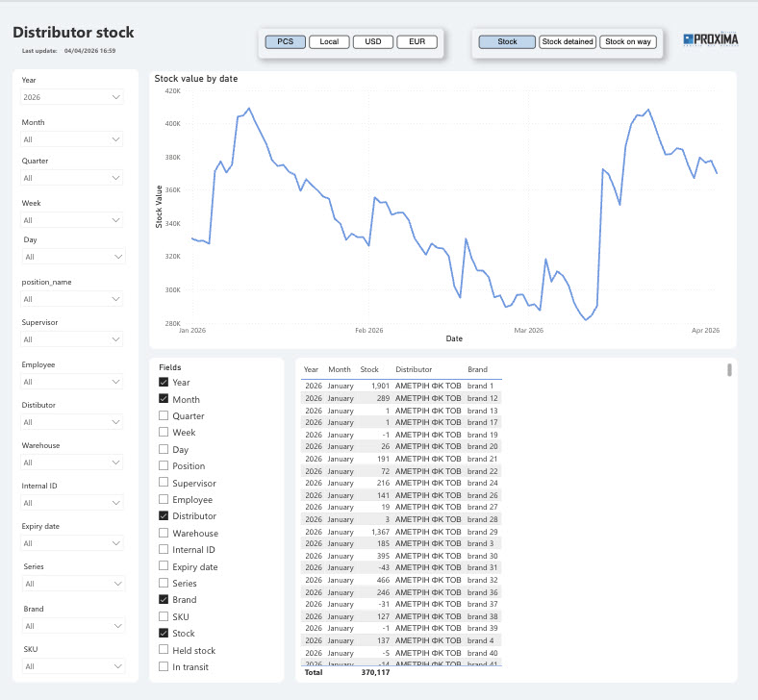This screenshot has height=700, width=758.
Task: Click the Stock value by date title
Action: pos(196,79)
